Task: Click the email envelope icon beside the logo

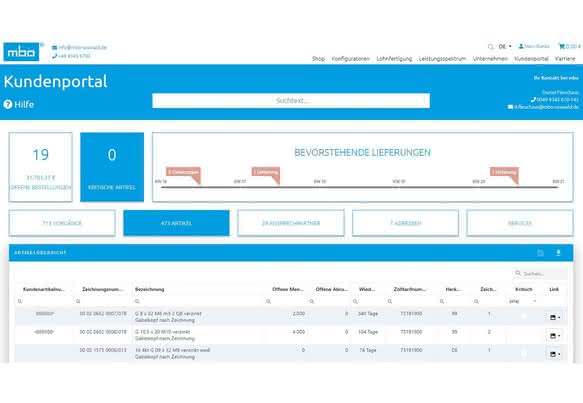Action: (x=55, y=48)
